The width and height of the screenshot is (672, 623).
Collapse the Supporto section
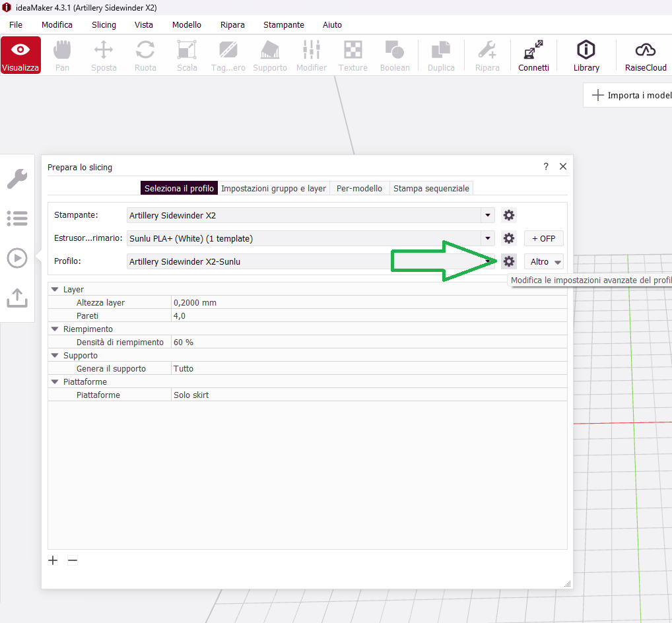pyautogui.click(x=55, y=355)
